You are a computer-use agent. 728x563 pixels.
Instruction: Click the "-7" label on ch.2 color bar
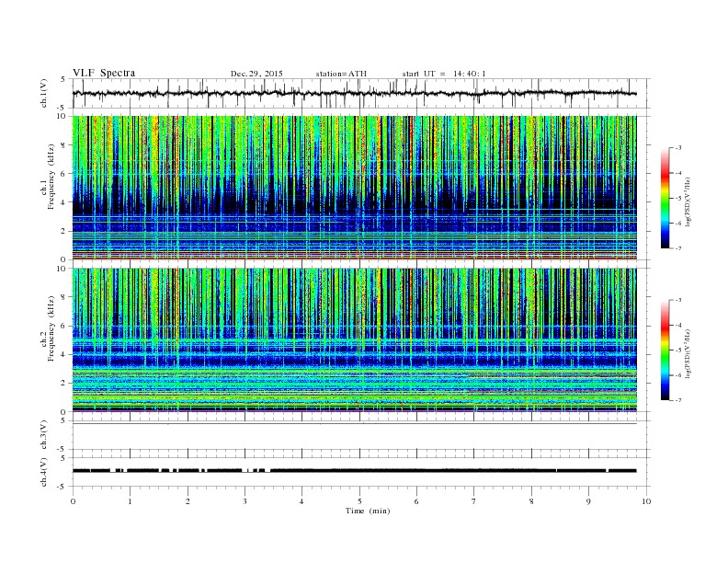[x=678, y=400]
